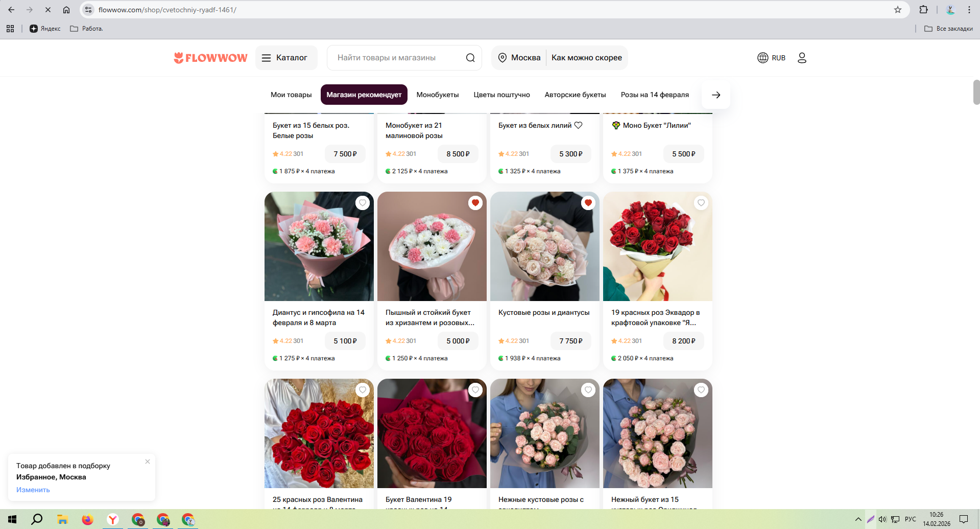Go back in browser history
Viewport: 980px width, 529px height.
point(11,10)
